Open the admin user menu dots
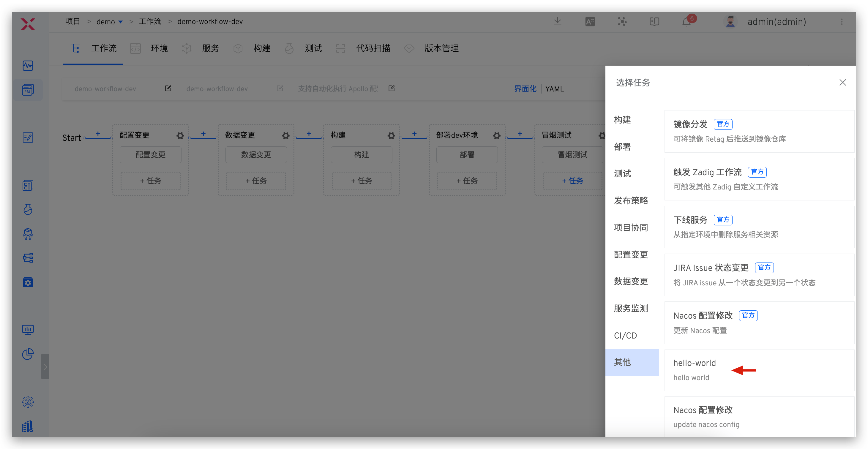868x449 pixels. click(x=841, y=22)
